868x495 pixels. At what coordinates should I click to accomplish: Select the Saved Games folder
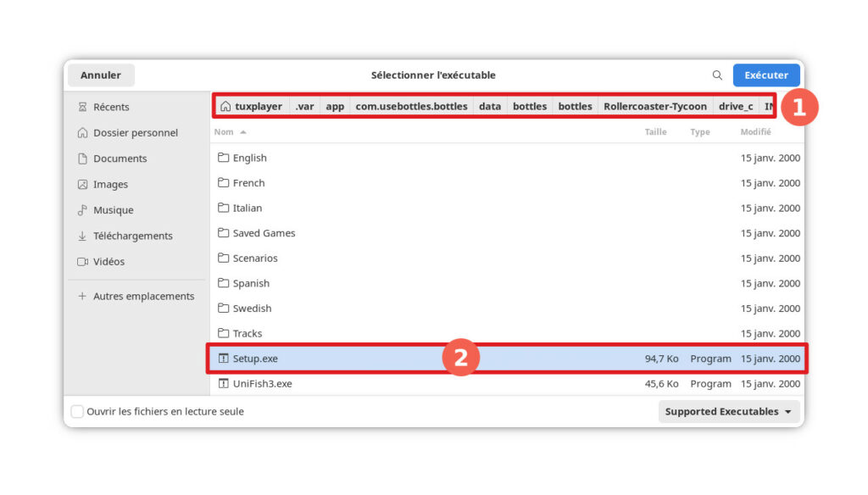coord(264,233)
